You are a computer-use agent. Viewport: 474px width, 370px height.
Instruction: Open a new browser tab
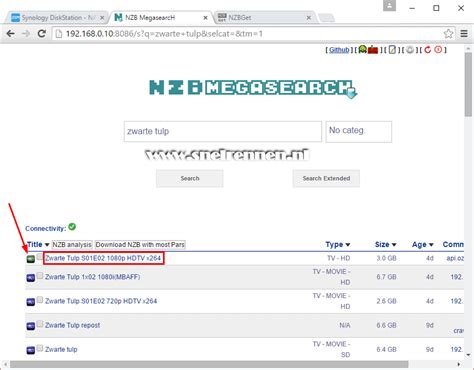pos(326,18)
